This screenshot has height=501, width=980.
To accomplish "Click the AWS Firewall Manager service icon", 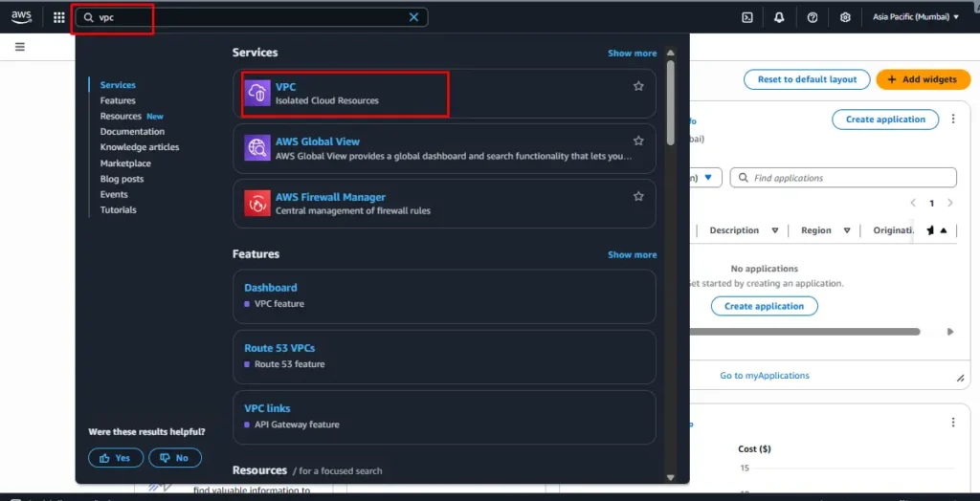I will click(256, 203).
